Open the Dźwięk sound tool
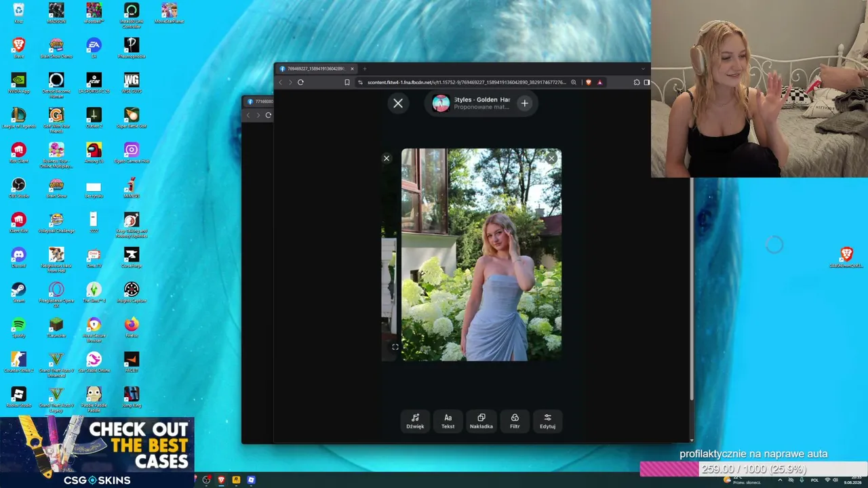 (415, 421)
